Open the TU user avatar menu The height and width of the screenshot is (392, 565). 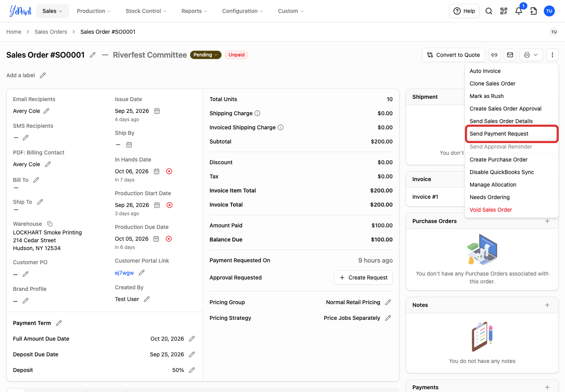549,11
